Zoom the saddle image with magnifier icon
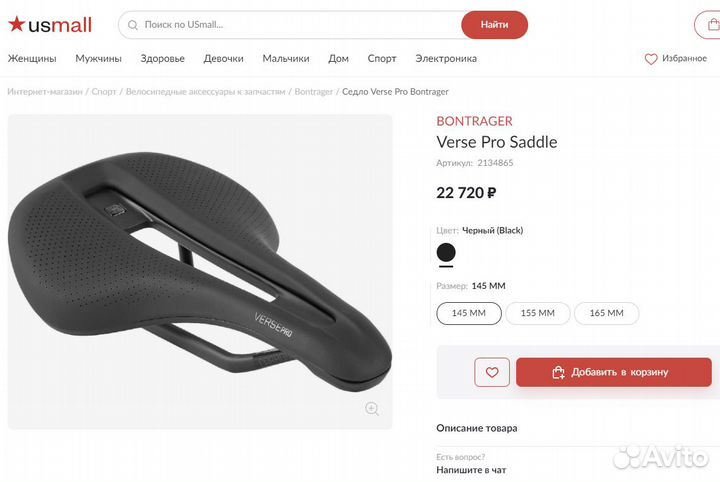720x482 pixels. pyautogui.click(x=372, y=409)
